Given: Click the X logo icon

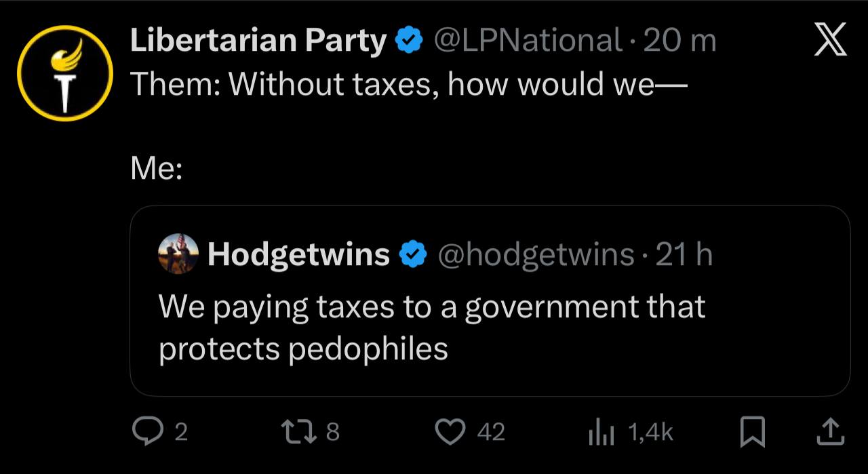Looking at the screenshot, I should (x=829, y=41).
